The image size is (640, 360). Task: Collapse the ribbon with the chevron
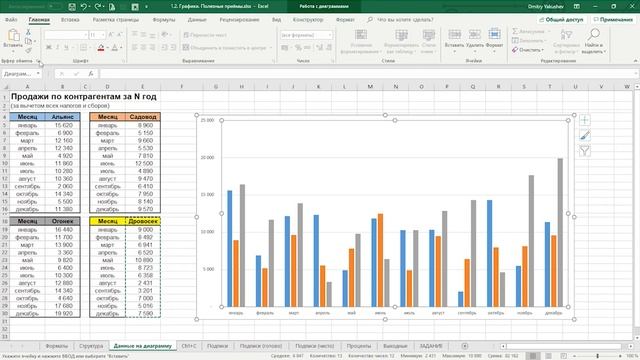[636, 61]
